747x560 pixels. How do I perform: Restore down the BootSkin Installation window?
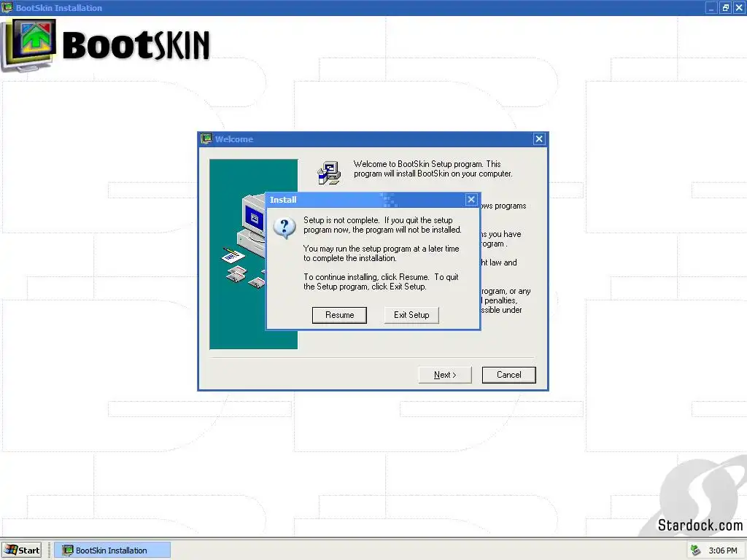725,7
